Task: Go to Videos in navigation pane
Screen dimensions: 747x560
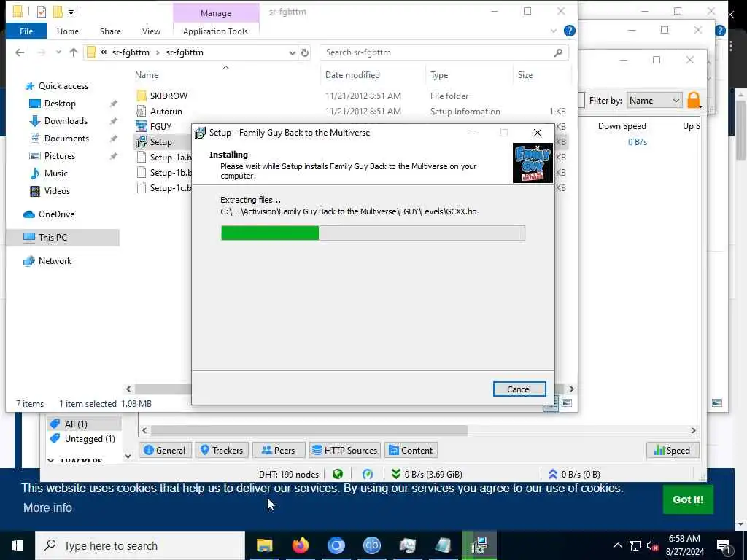Action: point(57,191)
